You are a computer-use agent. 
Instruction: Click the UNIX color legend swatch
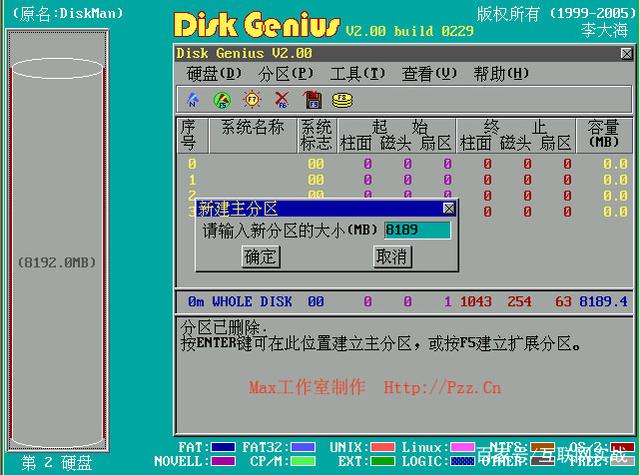point(382,447)
